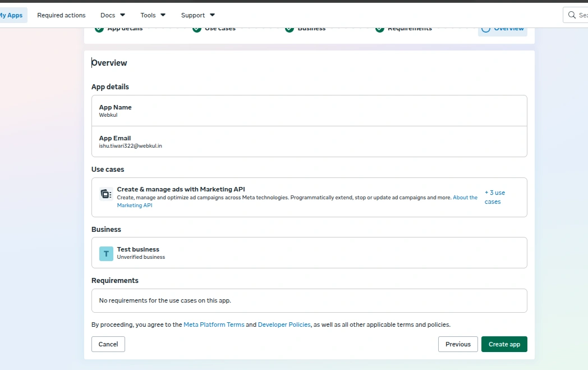Click the App Email address text
Viewport: 588px width, 370px height.
click(131, 146)
